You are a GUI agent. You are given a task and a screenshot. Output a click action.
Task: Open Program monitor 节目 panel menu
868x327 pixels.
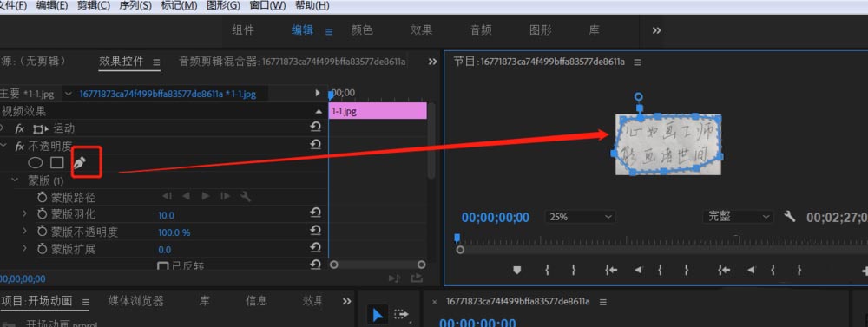637,62
